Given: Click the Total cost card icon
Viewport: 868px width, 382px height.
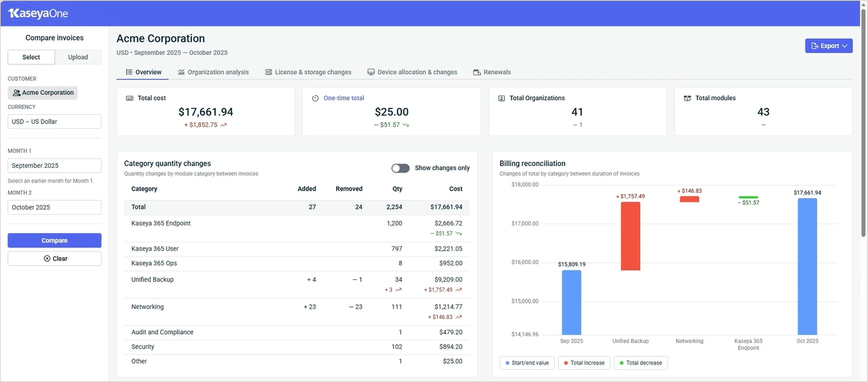Looking at the screenshot, I should click(x=130, y=98).
